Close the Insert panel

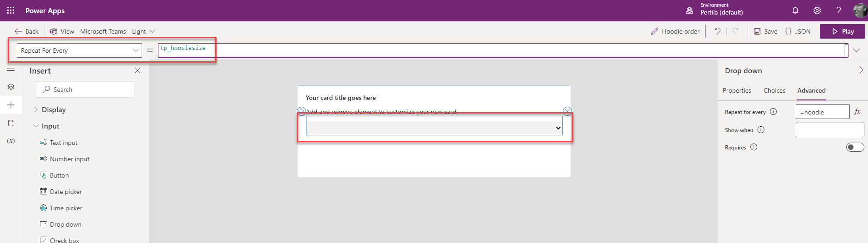138,70
